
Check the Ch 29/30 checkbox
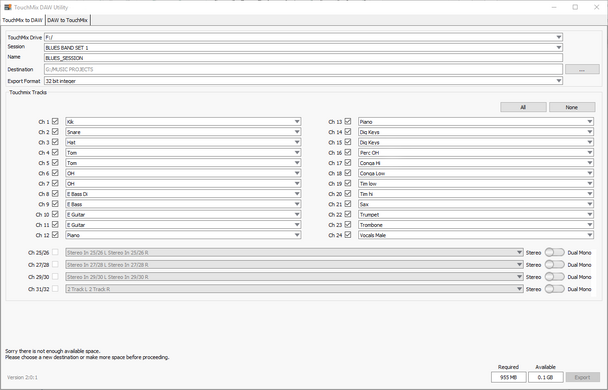coord(55,276)
